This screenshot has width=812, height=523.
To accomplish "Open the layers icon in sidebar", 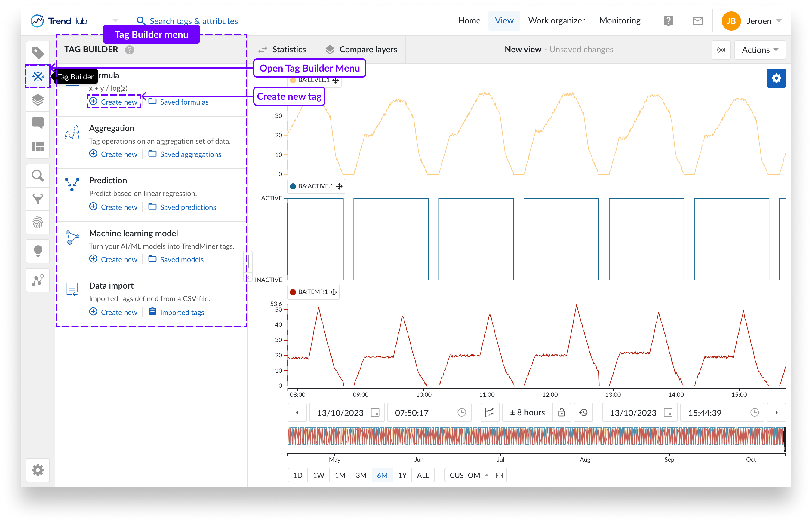I will point(38,100).
